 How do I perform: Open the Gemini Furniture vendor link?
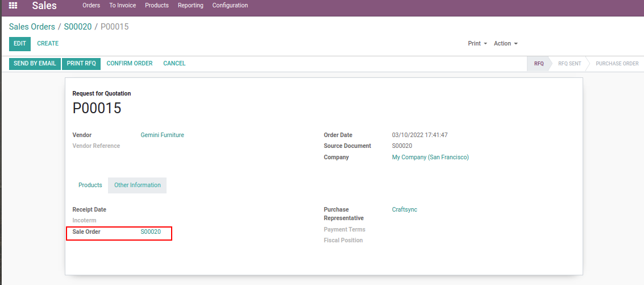tap(162, 135)
